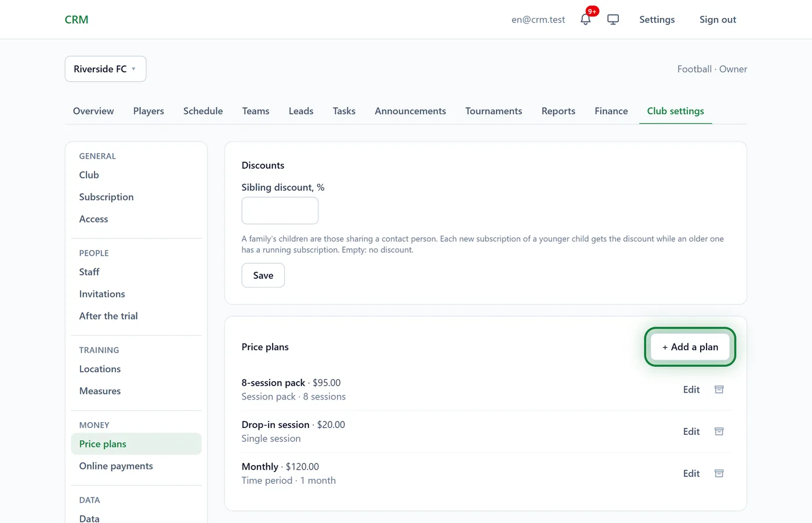The image size is (812, 523).
Task: Save the sibling discount
Action: tap(263, 275)
